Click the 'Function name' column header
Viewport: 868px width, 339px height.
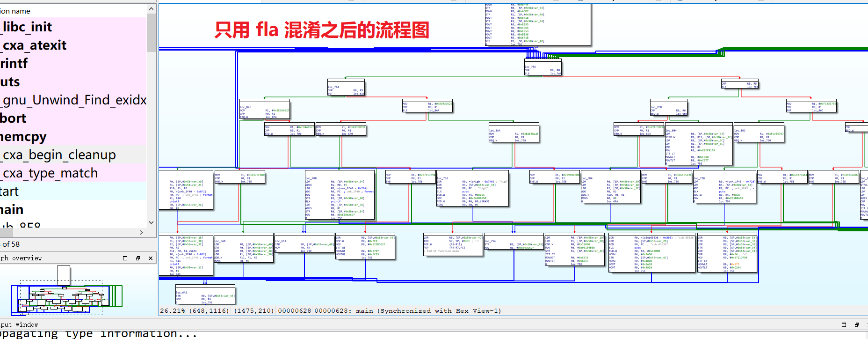click(x=73, y=11)
